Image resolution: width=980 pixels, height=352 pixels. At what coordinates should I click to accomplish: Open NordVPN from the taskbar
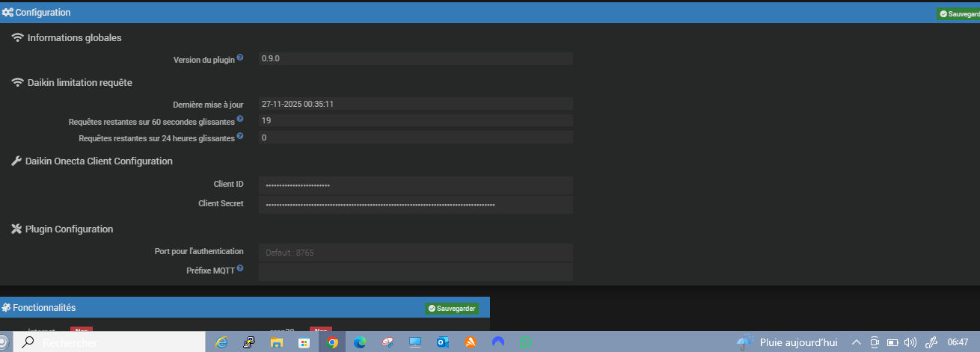498,342
